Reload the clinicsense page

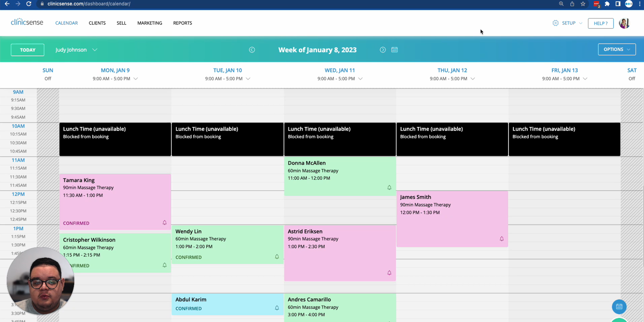[x=29, y=4]
